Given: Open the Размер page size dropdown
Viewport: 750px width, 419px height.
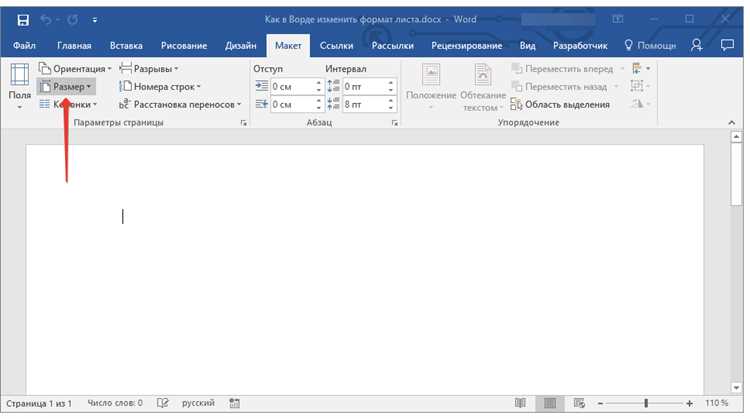Looking at the screenshot, I should click(66, 87).
